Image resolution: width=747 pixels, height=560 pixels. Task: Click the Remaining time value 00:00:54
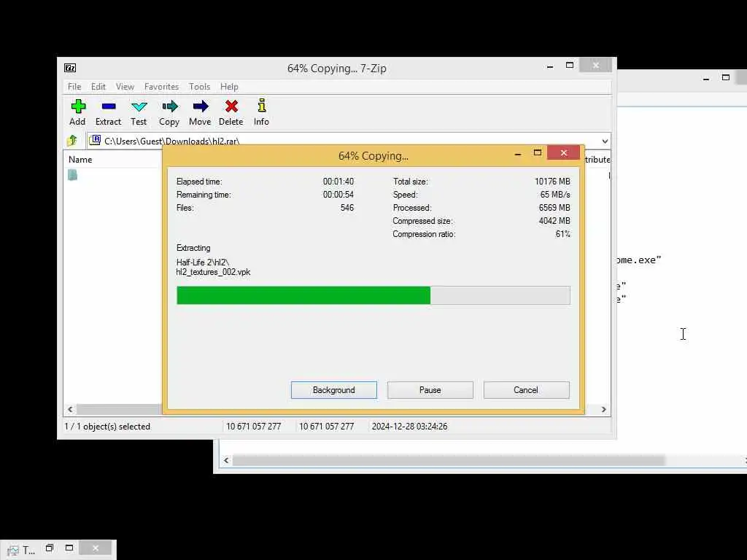(338, 195)
